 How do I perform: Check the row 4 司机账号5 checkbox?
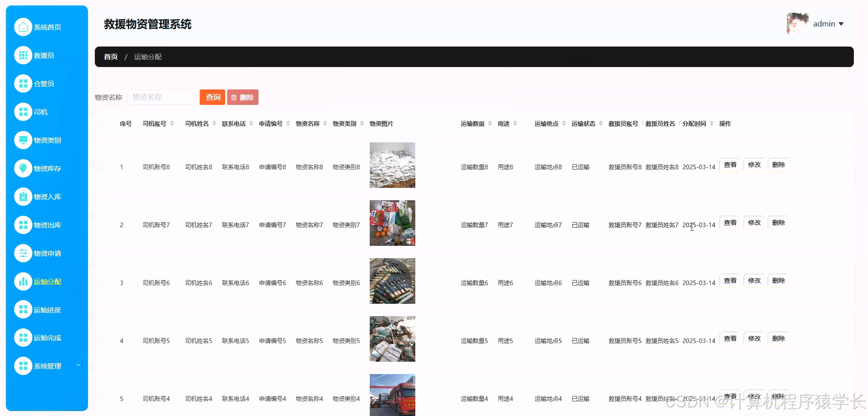[100, 341]
